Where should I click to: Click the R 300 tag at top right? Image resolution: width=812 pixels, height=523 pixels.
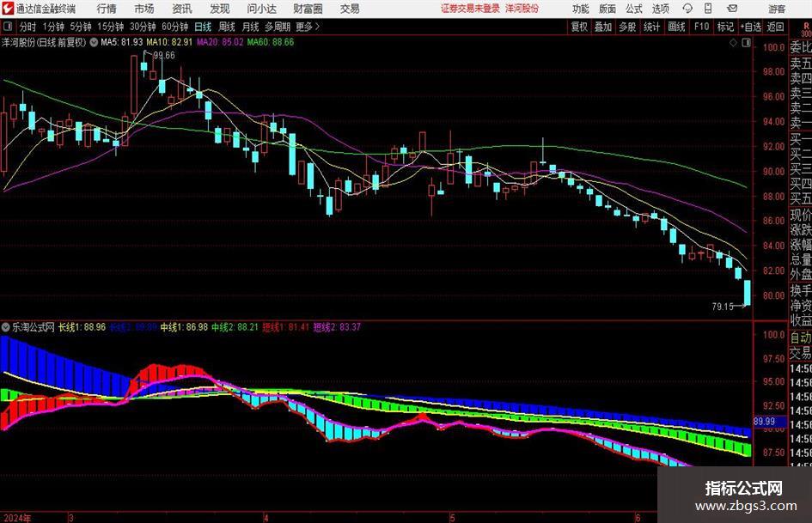[x=806, y=29]
